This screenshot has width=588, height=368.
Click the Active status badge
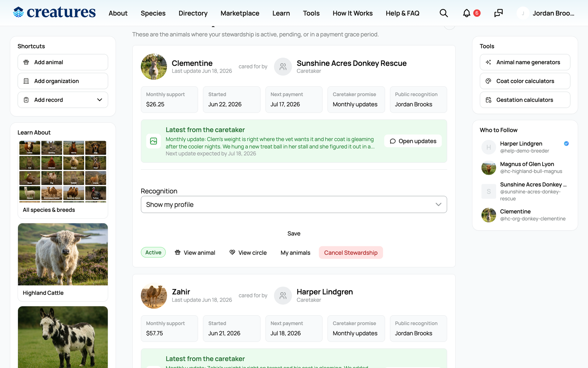[153, 253]
